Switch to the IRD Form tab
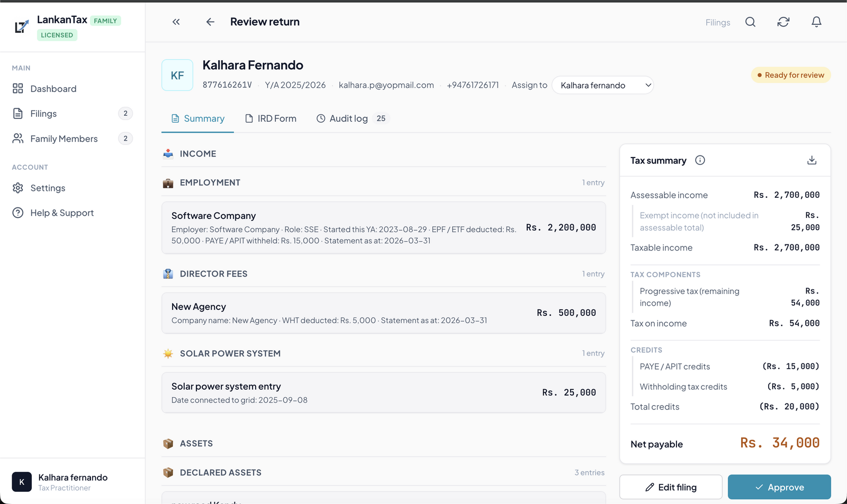The image size is (847, 504). point(271,118)
